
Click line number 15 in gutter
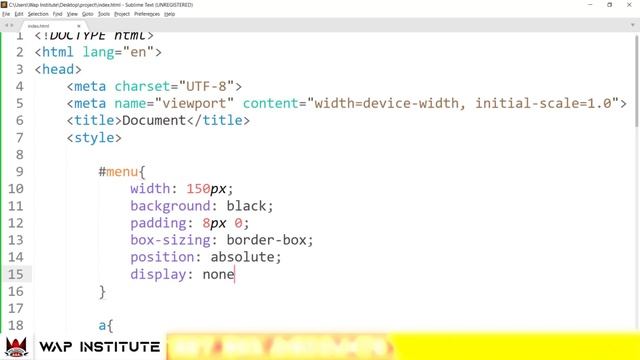16,274
